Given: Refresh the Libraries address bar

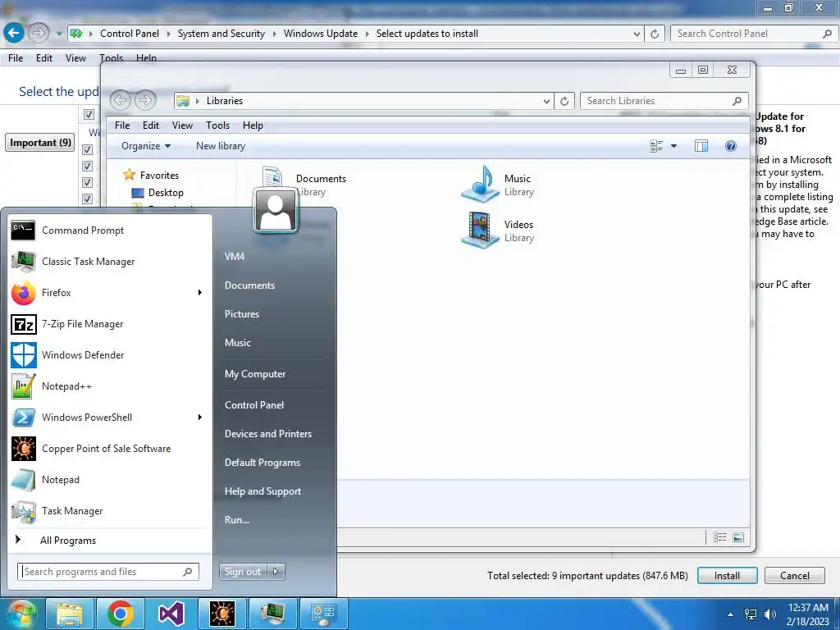Looking at the screenshot, I should click(564, 101).
